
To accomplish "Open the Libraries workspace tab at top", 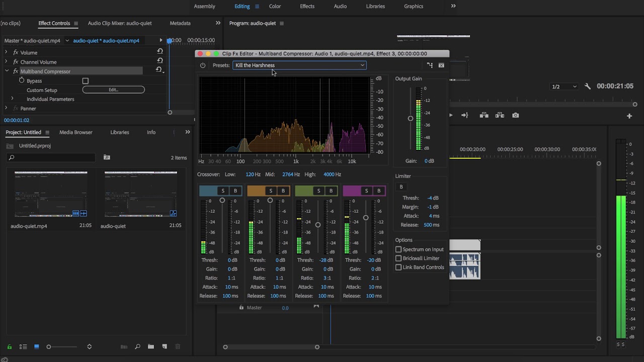I will (375, 6).
